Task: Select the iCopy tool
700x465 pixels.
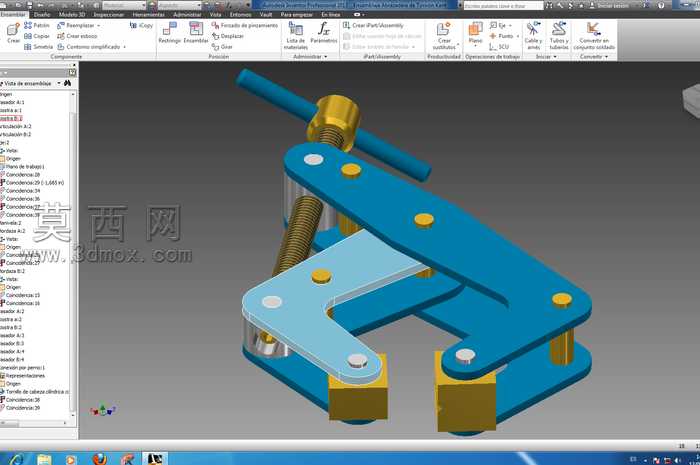Action: (x=141, y=25)
